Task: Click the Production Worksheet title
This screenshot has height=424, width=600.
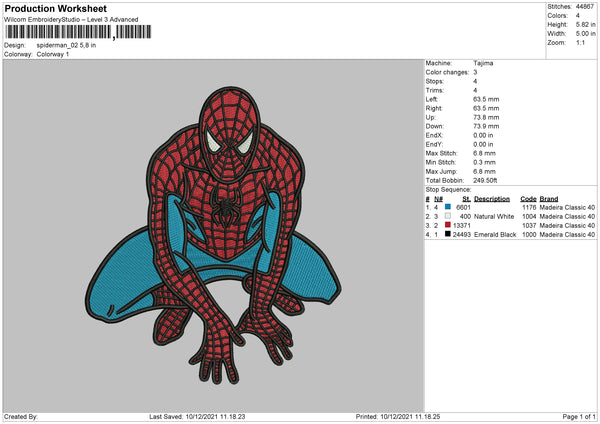Action: tap(56, 8)
